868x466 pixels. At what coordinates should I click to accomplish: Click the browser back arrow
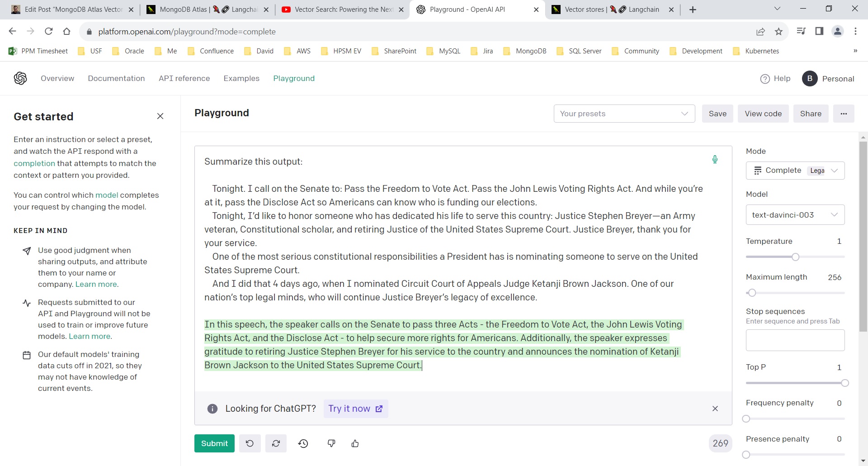click(12, 31)
